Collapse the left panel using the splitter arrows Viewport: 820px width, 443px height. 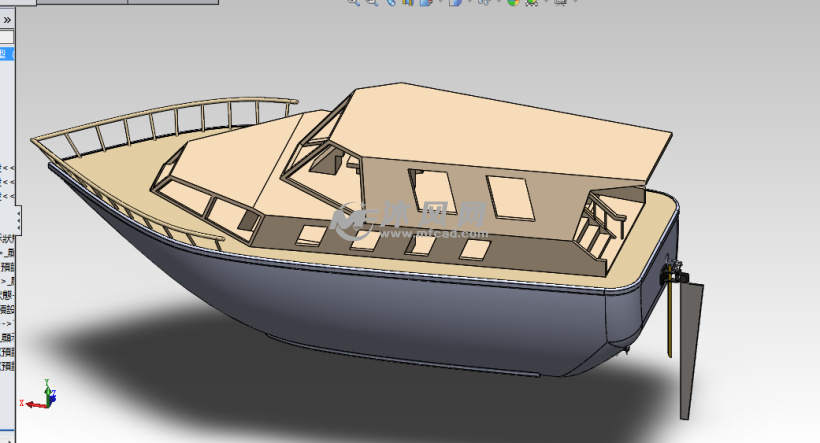click(x=18, y=221)
